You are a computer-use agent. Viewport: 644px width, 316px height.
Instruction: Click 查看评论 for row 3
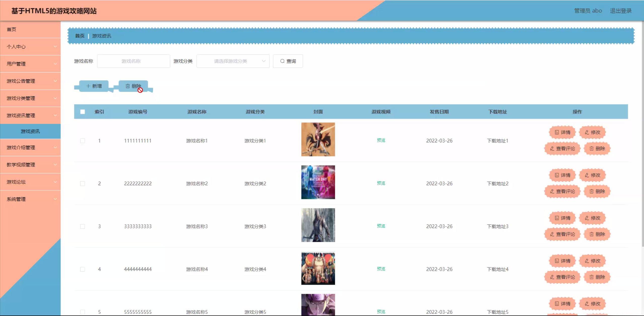coord(562,234)
